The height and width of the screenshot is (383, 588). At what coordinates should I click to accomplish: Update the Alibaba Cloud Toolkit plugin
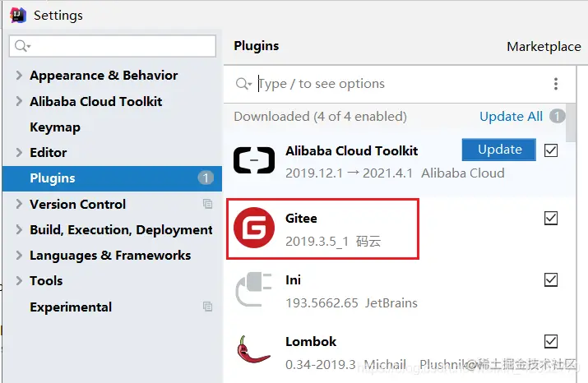[498, 150]
